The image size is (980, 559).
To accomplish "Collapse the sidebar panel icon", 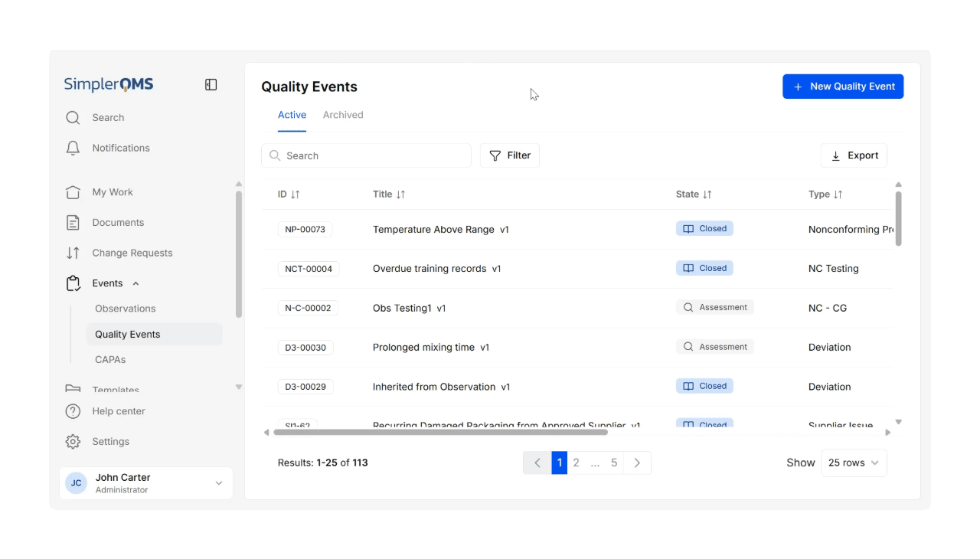I will pos(211,85).
